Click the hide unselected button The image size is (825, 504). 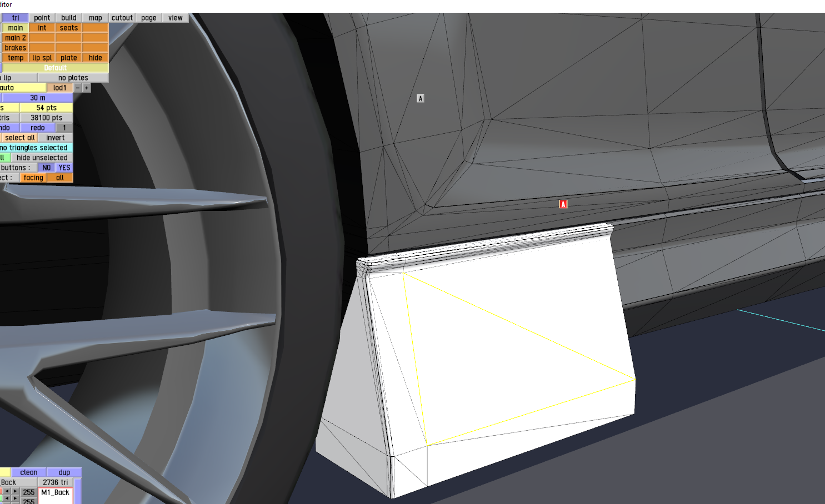coord(42,158)
